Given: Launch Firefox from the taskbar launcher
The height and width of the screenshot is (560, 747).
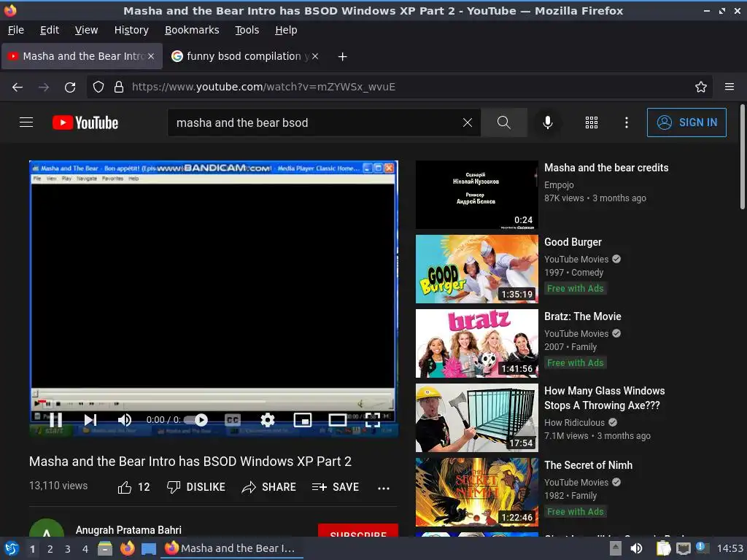Looking at the screenshot, I should [127, 548].
